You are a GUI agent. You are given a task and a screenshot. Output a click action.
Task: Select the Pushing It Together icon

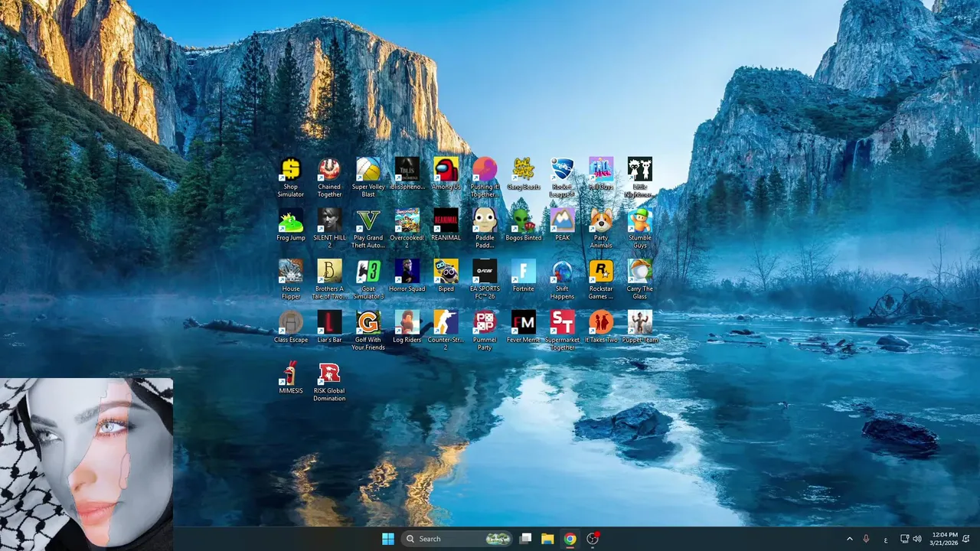point(485,178)
